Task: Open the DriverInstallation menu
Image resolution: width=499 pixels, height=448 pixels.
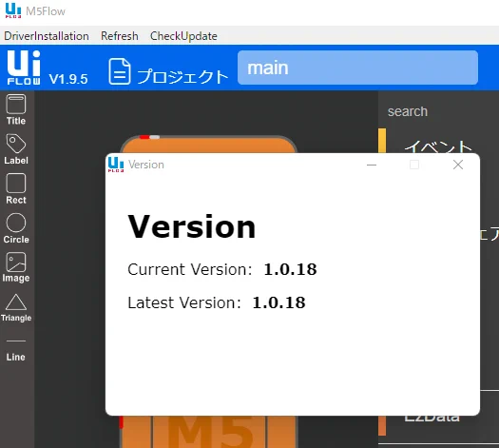Action: click(x=47, y=36)
